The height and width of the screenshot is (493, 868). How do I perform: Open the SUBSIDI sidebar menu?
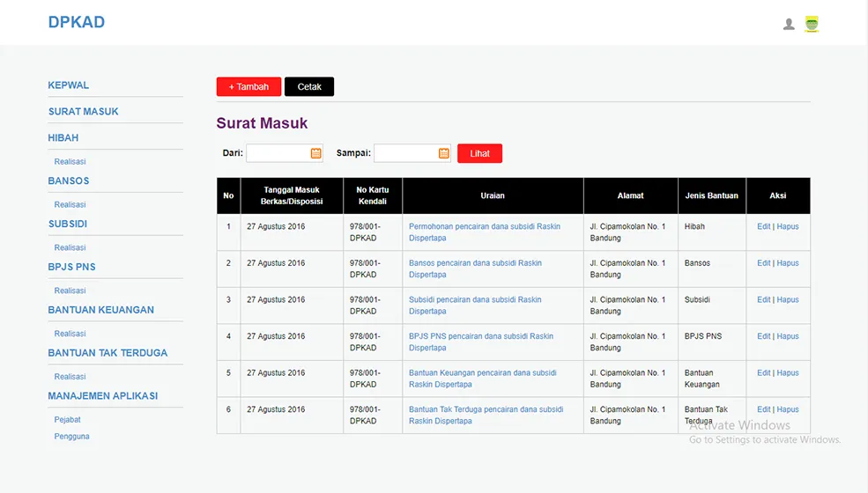tap(68, 224)
